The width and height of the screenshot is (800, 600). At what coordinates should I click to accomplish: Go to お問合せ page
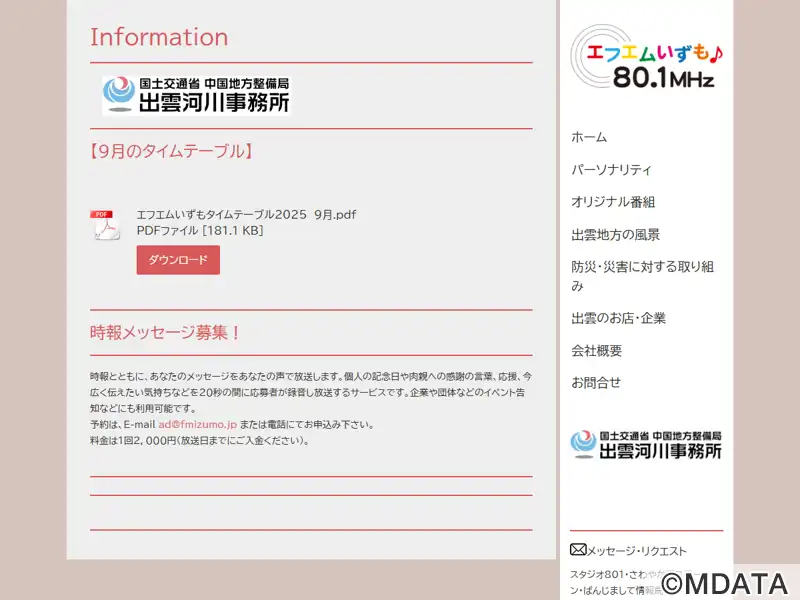point(596,383)
